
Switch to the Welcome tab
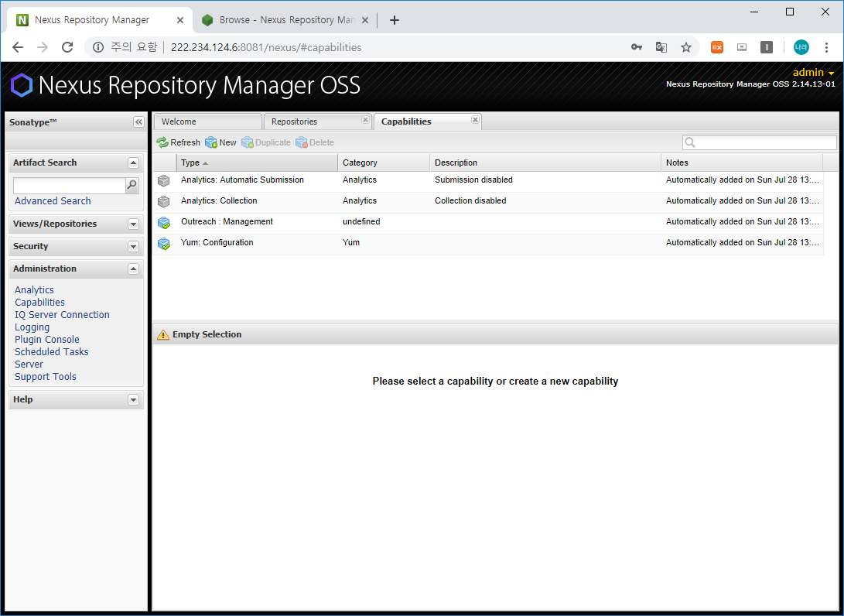point(208,121)
